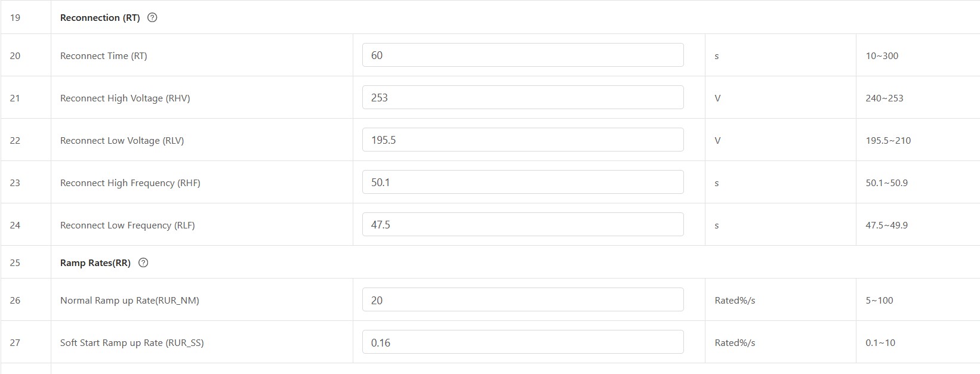This screenshot has height=374, width=980.
Task: Click row number 19
Action: click(15, 18)
